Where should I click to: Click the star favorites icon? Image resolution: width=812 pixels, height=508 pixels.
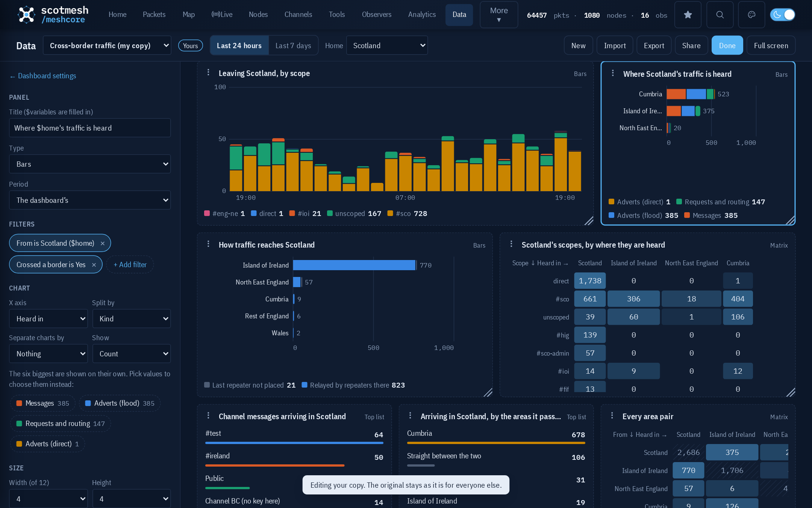(x=688, y=15)
